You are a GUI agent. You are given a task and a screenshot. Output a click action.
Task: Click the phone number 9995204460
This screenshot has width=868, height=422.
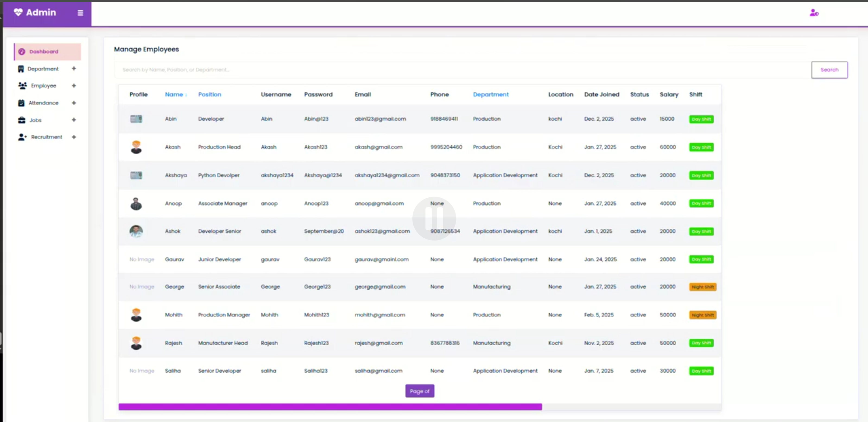coord(446,147)
